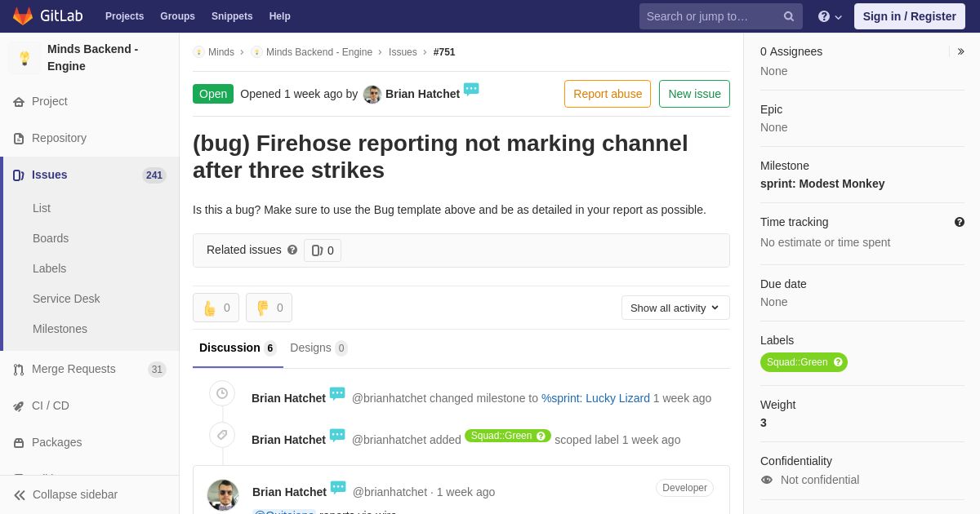Viewport: 980px width, 514px height.
Task: Open the Service Desk sidebar link
Action: pos(66,299)
